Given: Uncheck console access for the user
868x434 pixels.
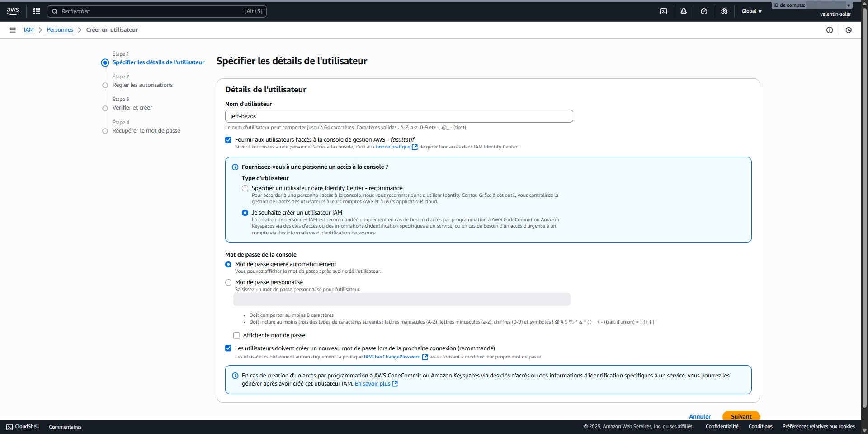Looking at the screenshot, I should [x=228, y=140].
